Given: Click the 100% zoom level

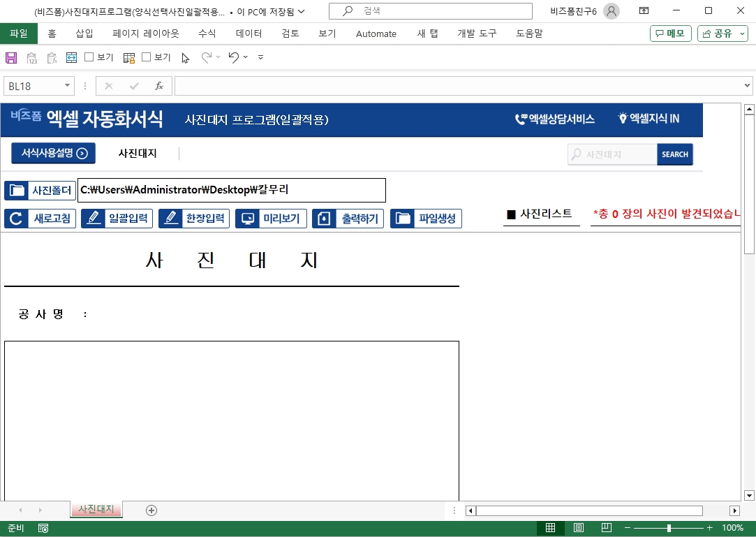Looking at the screenshot, I should coord(732,528).
